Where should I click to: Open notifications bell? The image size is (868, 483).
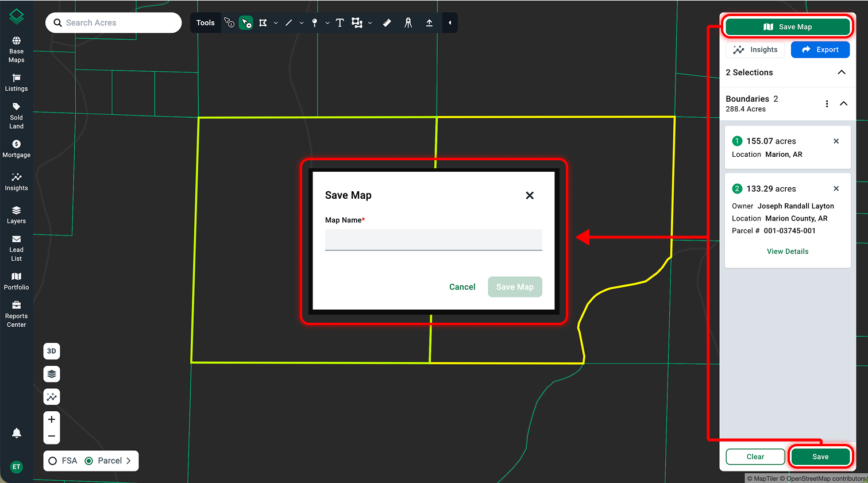(x=17, y=433)
